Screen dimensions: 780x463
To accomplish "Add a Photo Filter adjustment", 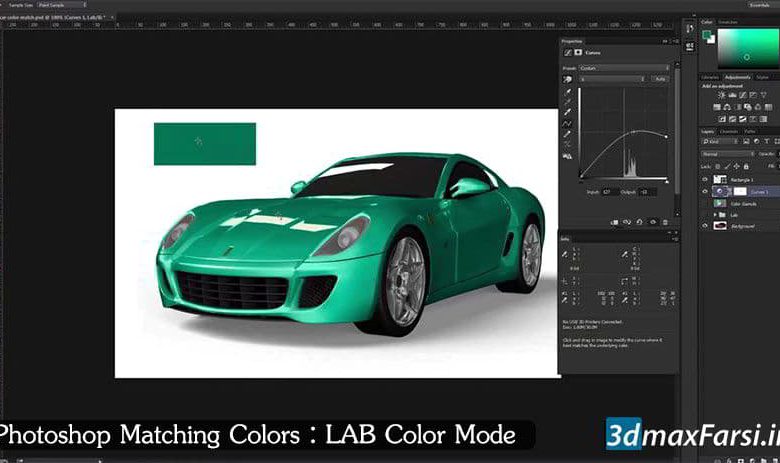I will [748, 107].
